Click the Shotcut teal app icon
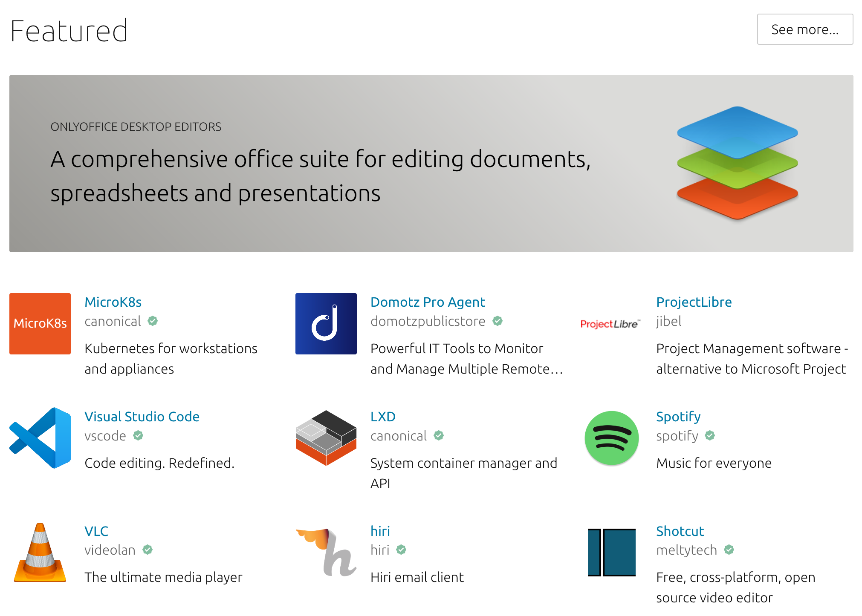The image size is (862, 616). tap(611, 553)
